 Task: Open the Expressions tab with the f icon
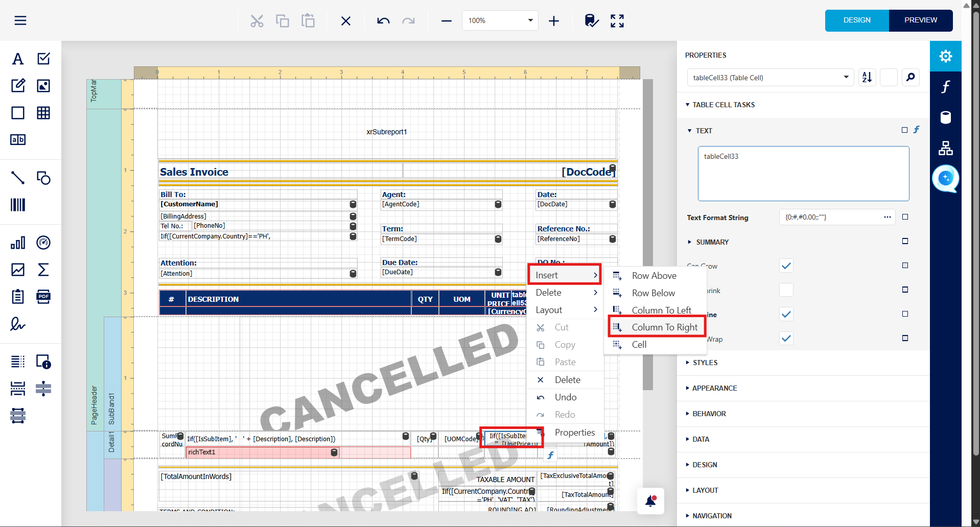click(x=946, y=87)
